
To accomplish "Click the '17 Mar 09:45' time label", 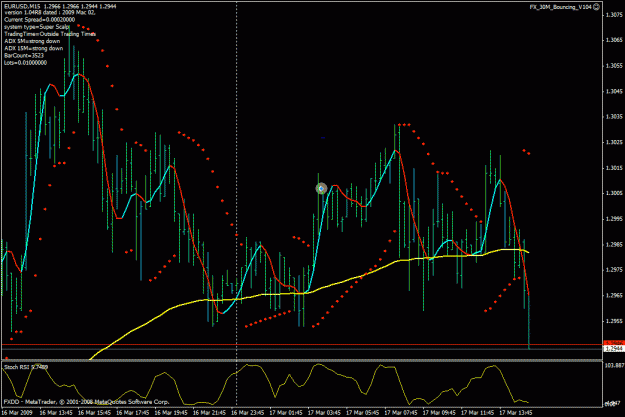I will pyautogui.click(x=439, y=413).
